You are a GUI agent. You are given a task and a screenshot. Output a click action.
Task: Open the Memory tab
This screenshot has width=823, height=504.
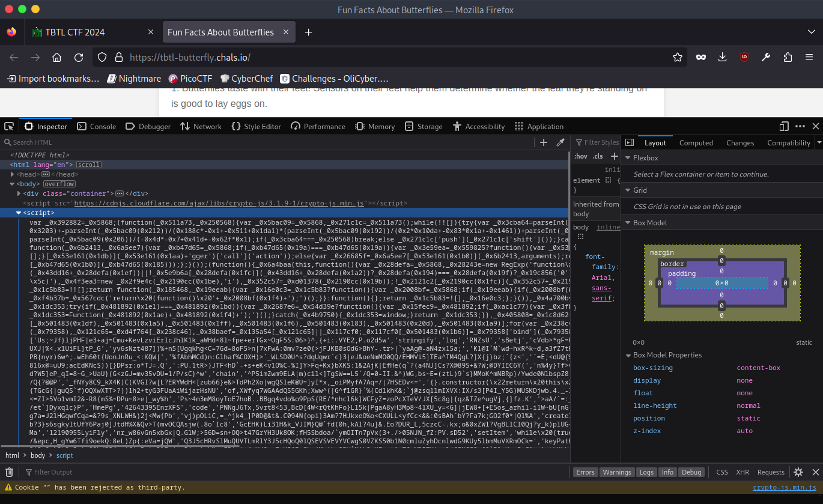[375, 126]
